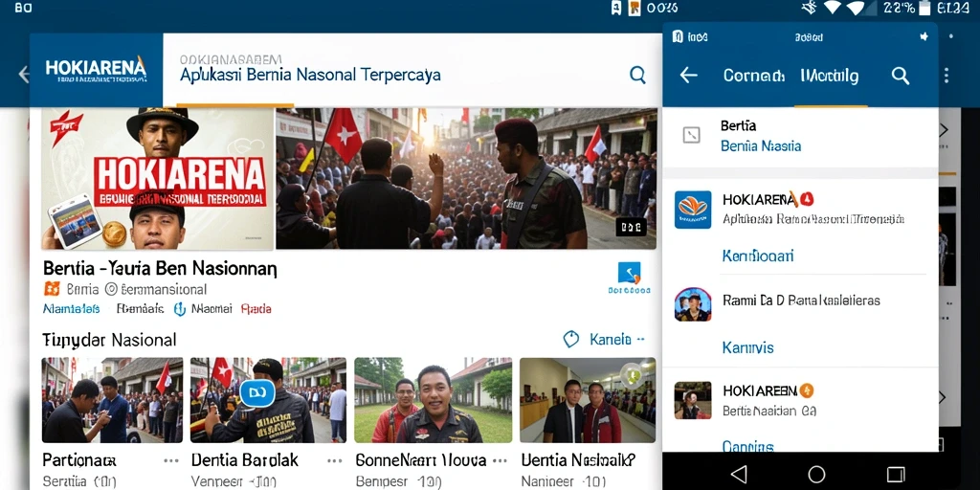The image size is (980, 490).
Task: Open three-dot menu for Partionaea card
Action: pyautogui.click(x=171, y=460)
